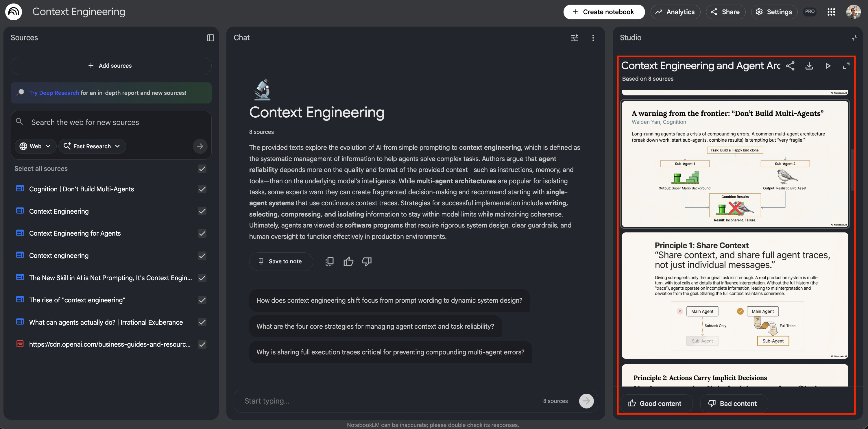
Task: Collapse the Sources panel
Action: [210, 38]
